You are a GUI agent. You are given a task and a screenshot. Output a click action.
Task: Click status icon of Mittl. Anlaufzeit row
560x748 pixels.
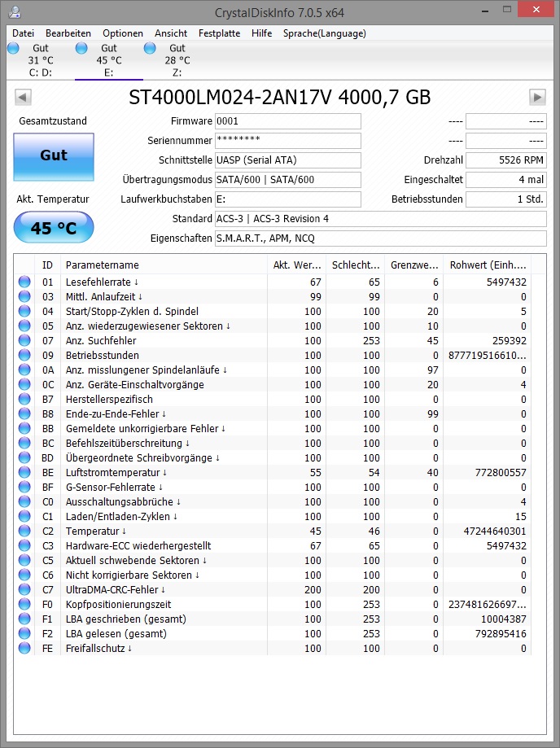pyautogui.click(x=24, y=297)
